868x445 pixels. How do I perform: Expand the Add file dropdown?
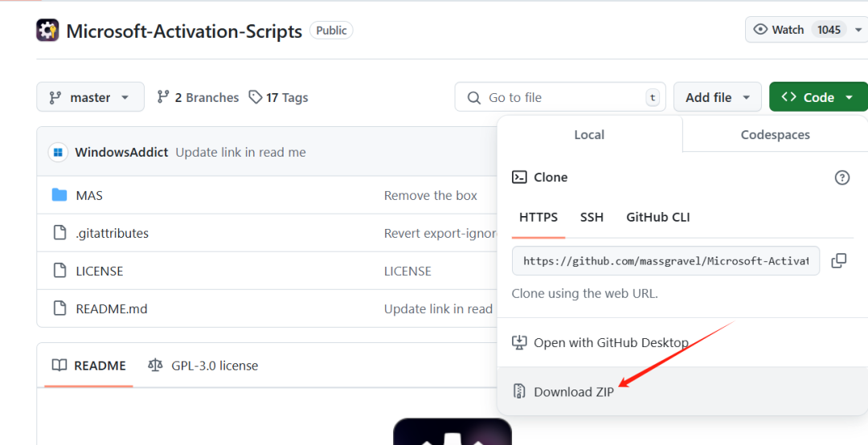pos(717,97)
